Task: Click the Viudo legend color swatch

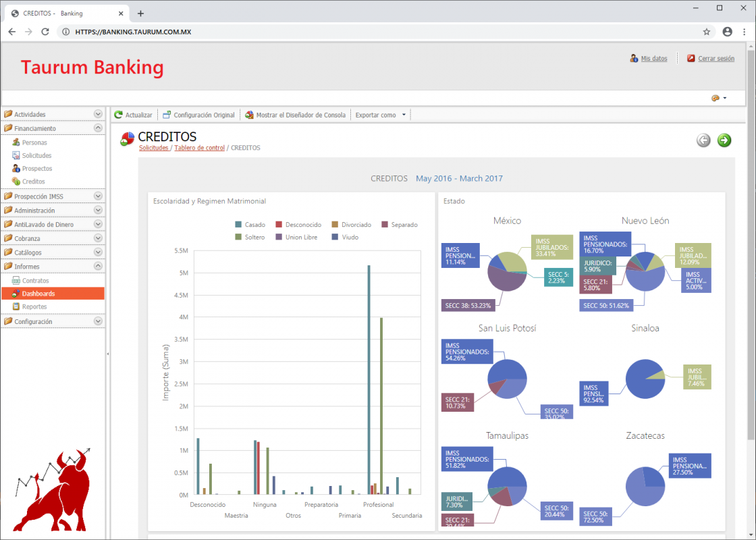Action: [335, 238]
